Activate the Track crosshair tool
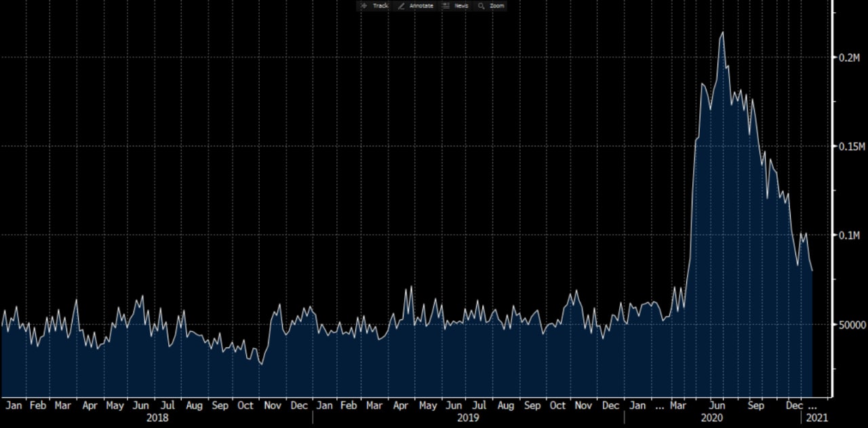The image size is (868, 428). tap(375, 5)
